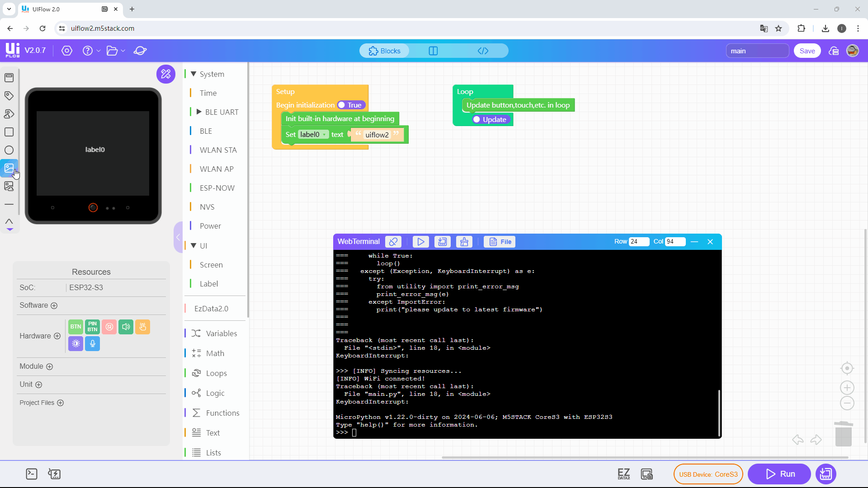868x488 pixels.
Task: Click the workspace trash can
Action: (x=844, y=434)
